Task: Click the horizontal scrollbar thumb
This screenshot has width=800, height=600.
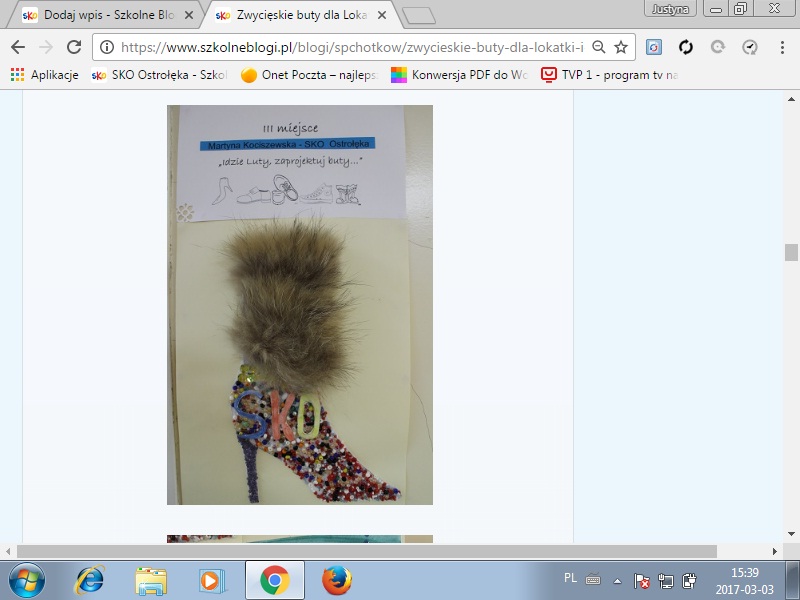Action: pyautogui.click(x=367, y=551)
